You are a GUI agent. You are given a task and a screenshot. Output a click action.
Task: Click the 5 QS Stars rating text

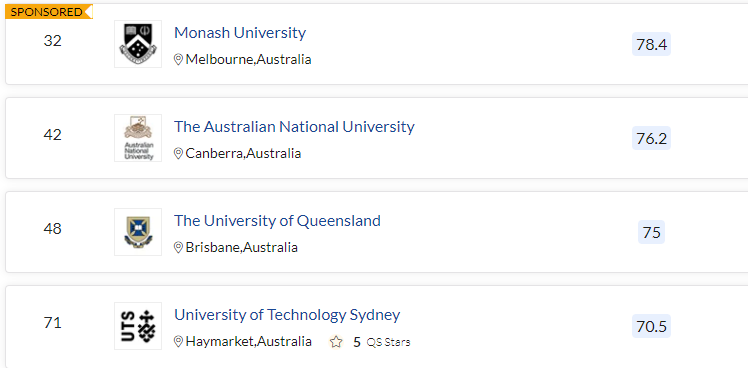[382, 342]
